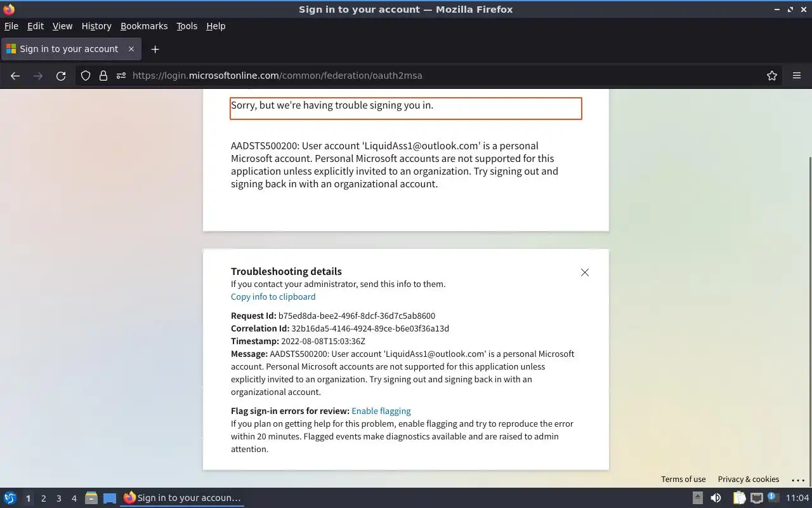Open site permissions icon in address bar
Screen dimensions: 812x508
tap(121, 76)
